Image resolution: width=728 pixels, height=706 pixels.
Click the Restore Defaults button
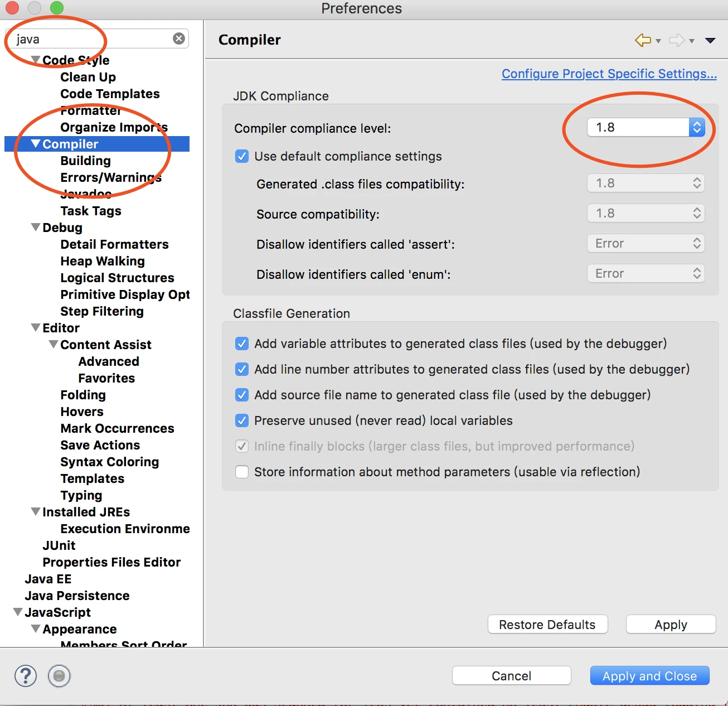coord(547,625)
